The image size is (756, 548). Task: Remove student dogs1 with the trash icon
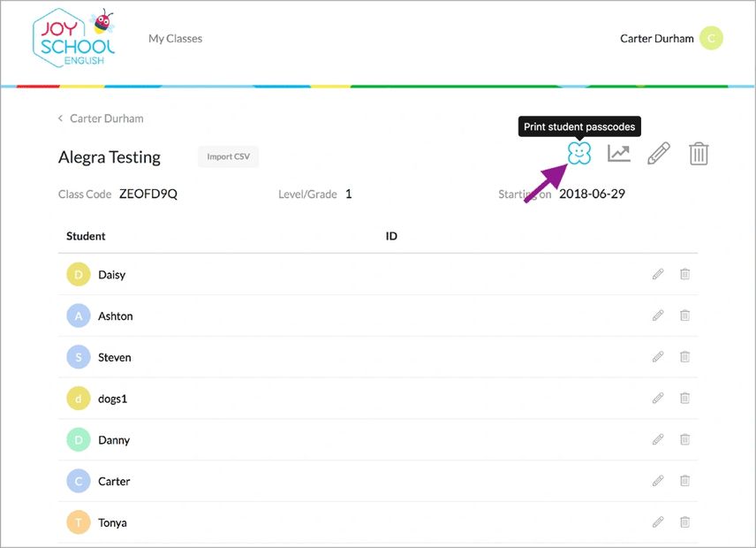(684, 399)
